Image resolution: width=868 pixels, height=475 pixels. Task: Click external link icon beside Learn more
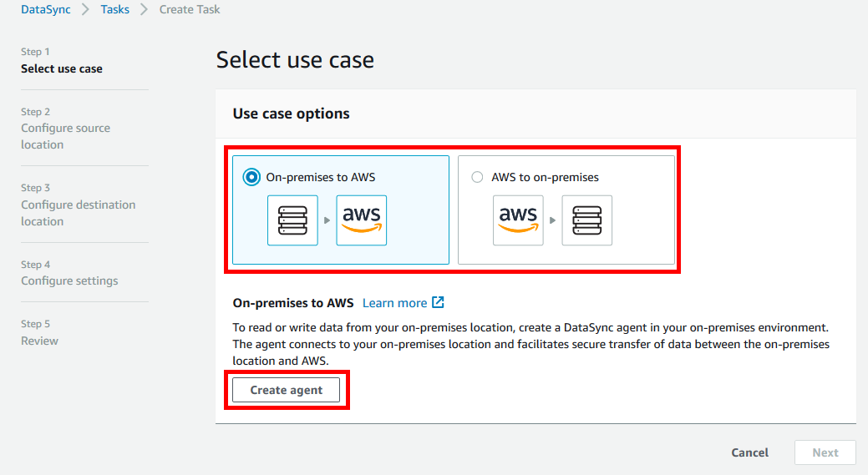click(x=438, y=303)
